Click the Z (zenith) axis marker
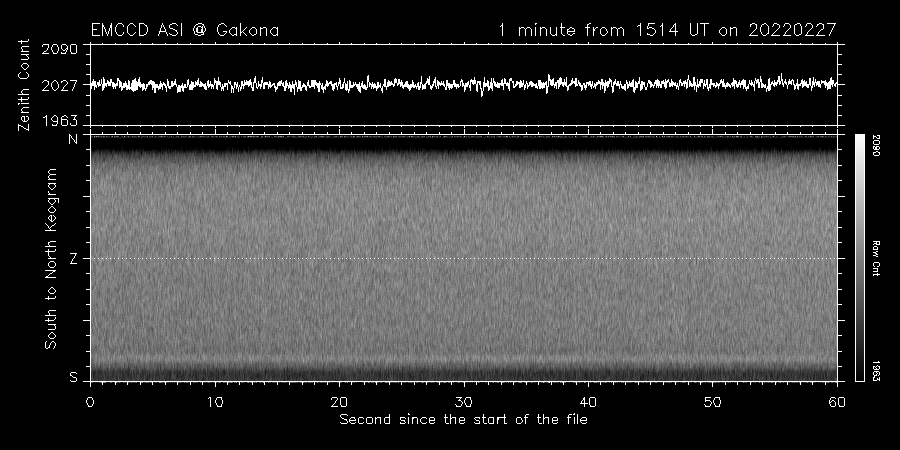 click(x=73, y=259)
